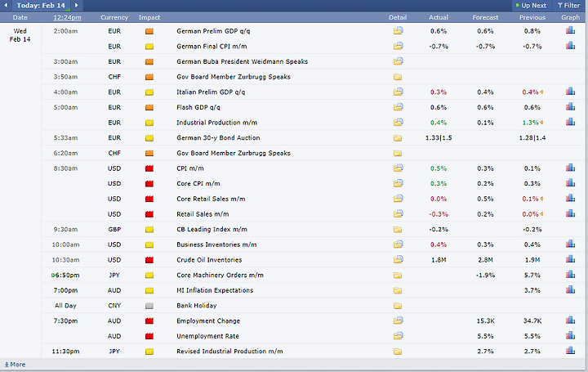Show graph for German Final CPI m/m
The width and height of the screenshot is (588, 372).
click(570, 46)
